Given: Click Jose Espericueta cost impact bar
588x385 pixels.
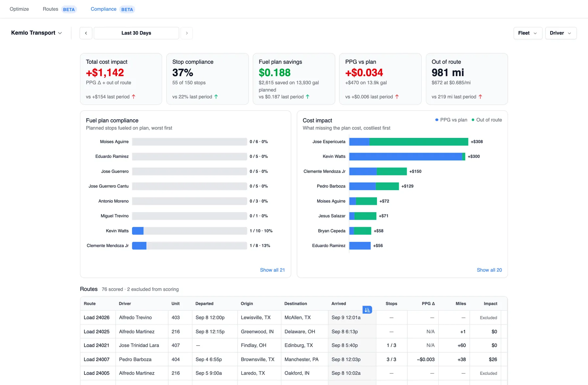Looking at the screenshot, I should (x=409, y=142).
